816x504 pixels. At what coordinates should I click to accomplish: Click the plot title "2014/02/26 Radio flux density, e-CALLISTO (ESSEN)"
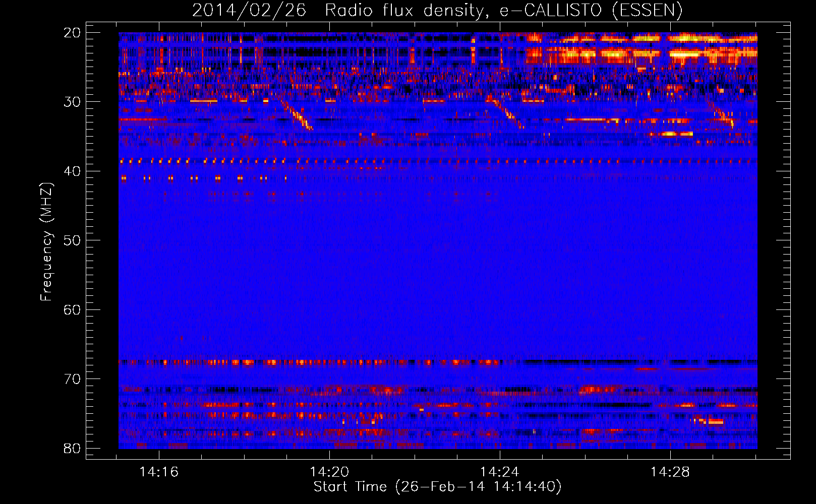pyautogui.click(x=437, y=10)
